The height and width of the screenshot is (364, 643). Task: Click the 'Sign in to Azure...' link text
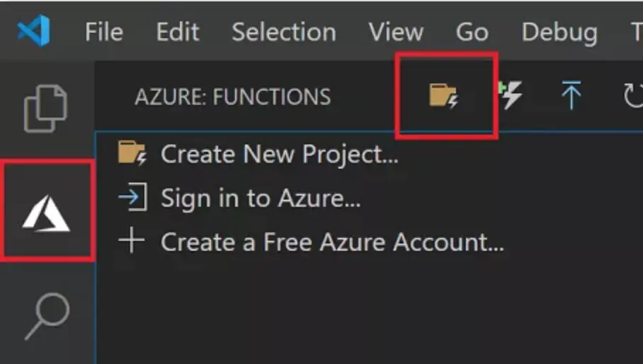tap(261, 198)
